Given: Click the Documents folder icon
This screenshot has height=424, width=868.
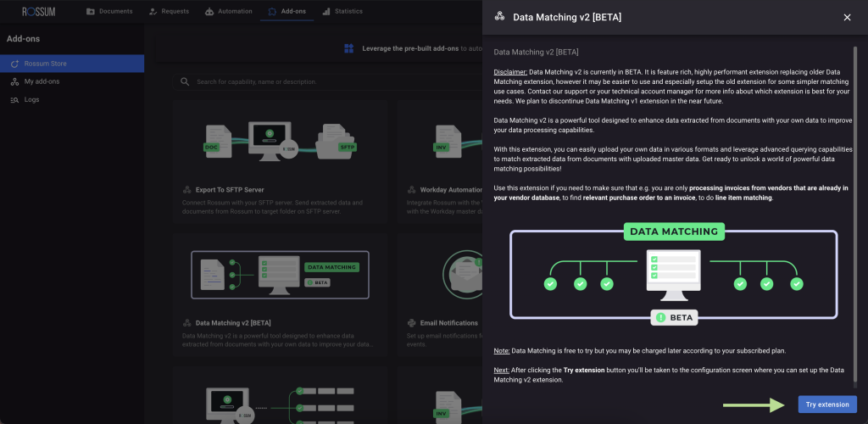Looking at the screenshot, I should (91, 11).
